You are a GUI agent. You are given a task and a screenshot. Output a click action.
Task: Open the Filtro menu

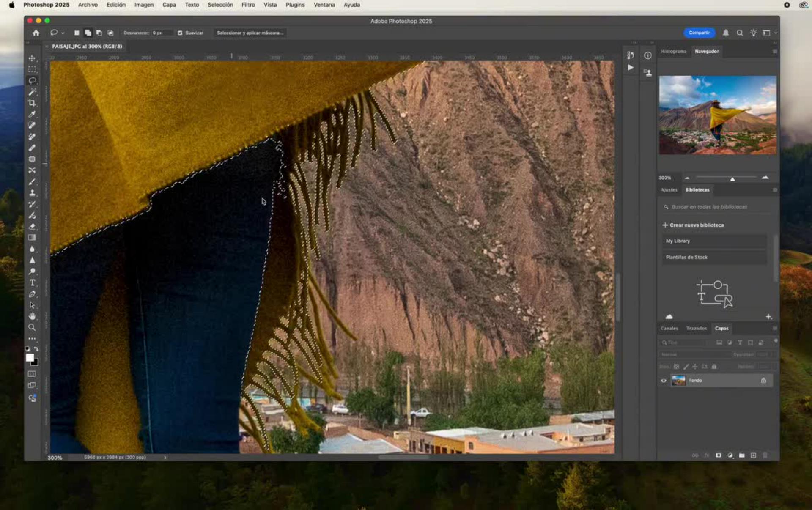[x=248, y=5]
